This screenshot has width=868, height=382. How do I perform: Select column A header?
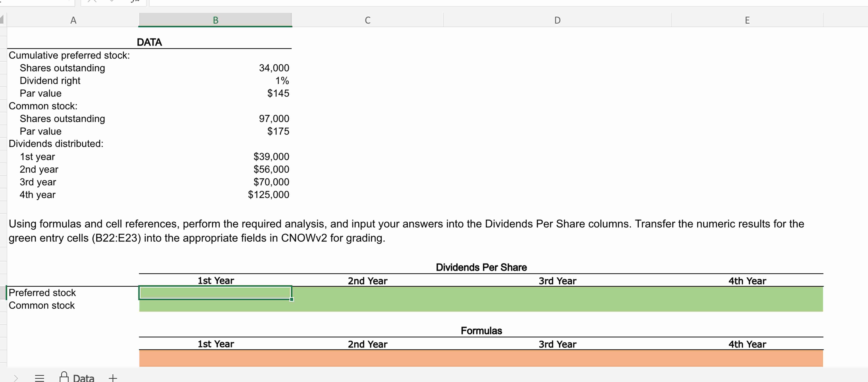pyautogui.click(x=73, y=20)
